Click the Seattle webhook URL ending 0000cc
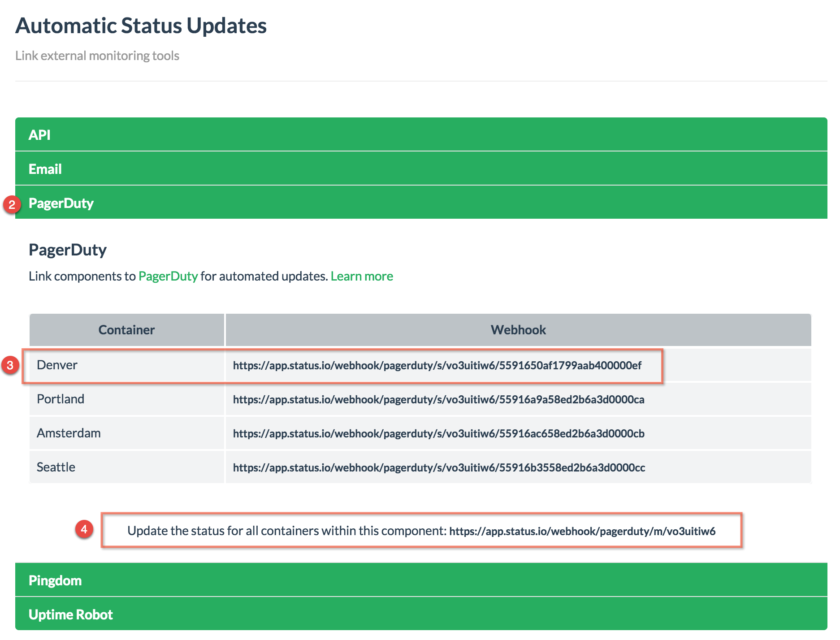Screen dimensions: 840x640 click(439, 467)
